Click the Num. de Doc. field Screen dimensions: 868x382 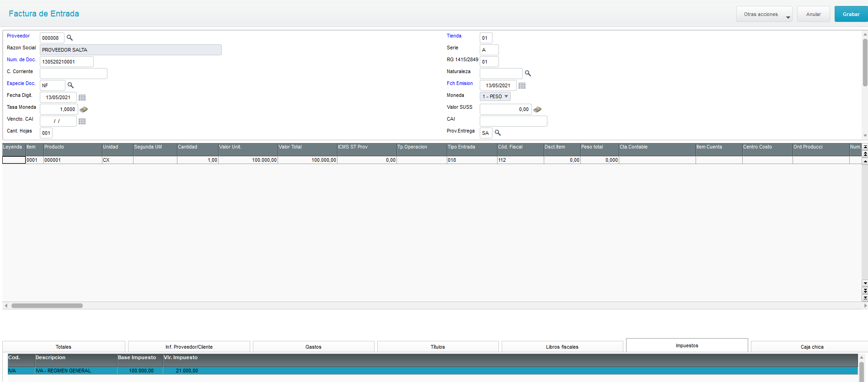coord(67,62)
